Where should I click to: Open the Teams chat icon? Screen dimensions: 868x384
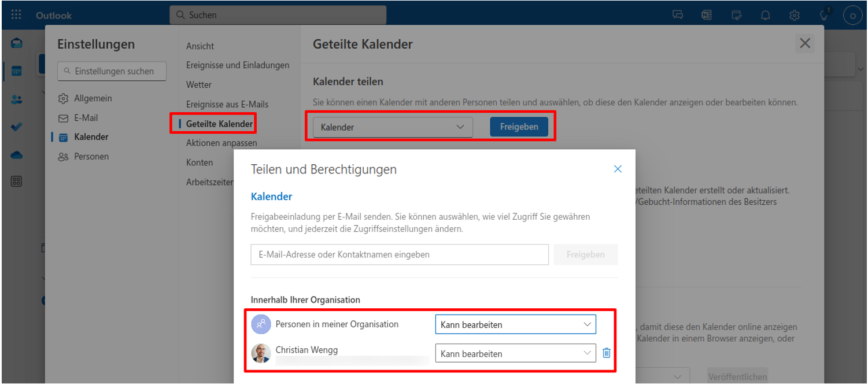pos(678,15)
